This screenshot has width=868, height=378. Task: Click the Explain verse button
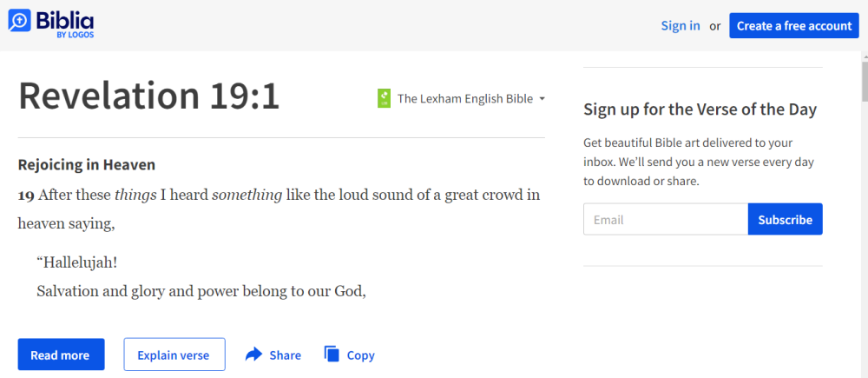[x=174, y=355]
